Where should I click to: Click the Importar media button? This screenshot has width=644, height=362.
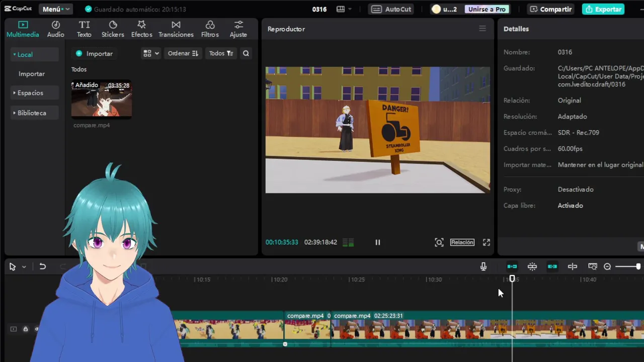[x=94, y=53]
